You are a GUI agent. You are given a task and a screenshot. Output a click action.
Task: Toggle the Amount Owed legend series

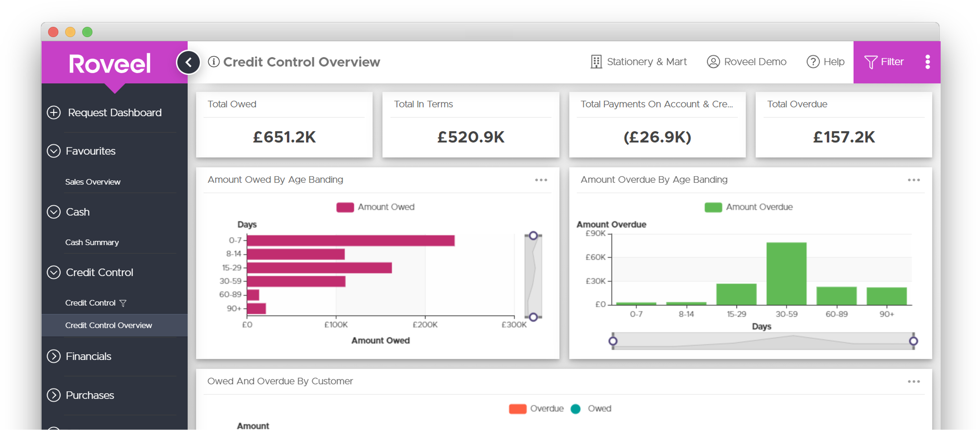(345, 207)
